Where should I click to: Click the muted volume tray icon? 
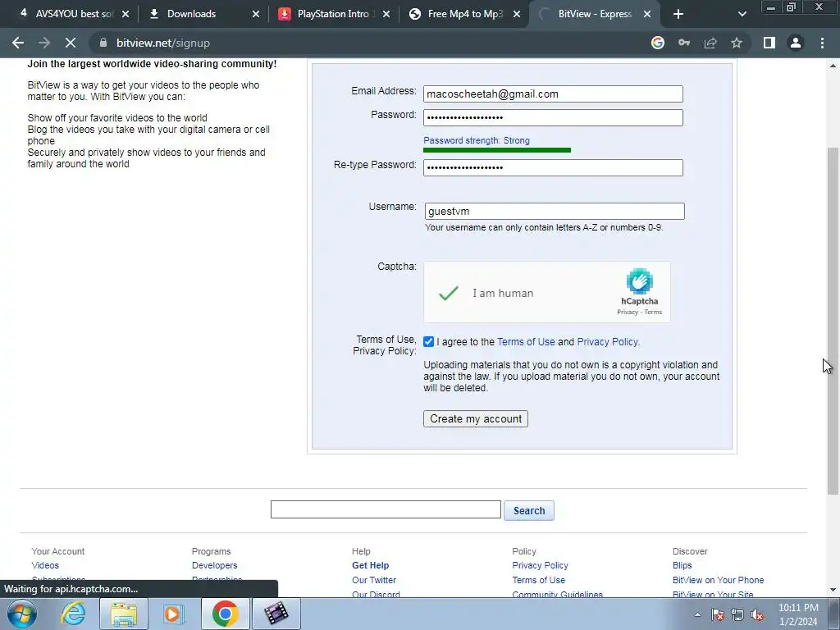(757, 614)
